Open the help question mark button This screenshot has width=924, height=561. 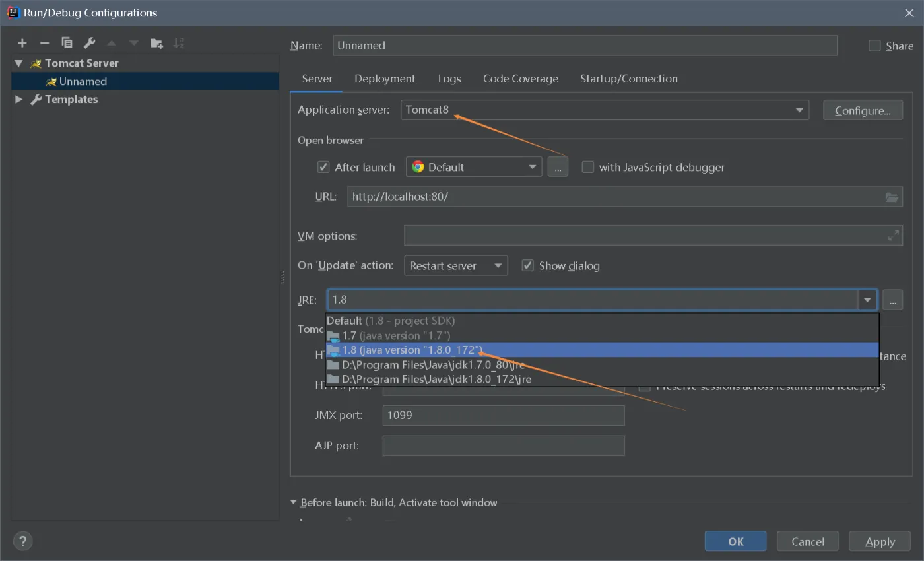pyautogui.click(x=22, y=541)
